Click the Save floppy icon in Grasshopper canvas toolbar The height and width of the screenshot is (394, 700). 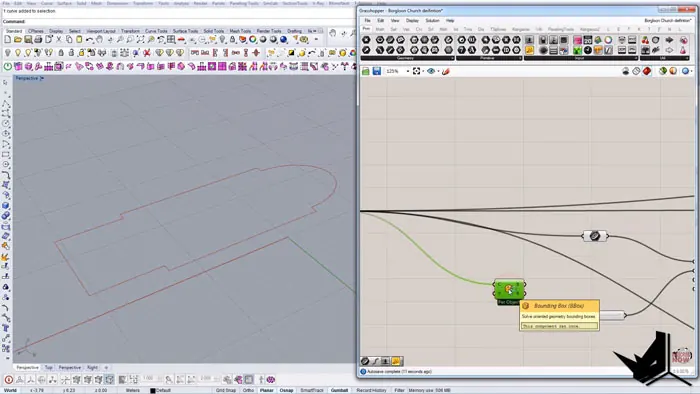tap(377, 71)
